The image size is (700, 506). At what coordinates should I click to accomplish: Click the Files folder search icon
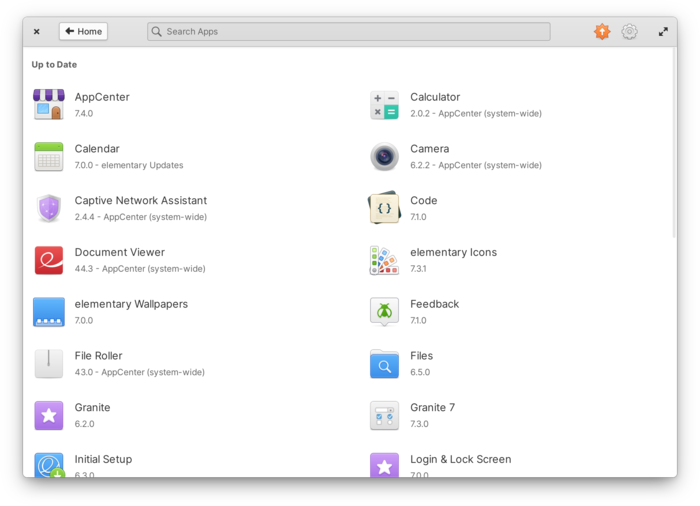[x=384, y=364]
